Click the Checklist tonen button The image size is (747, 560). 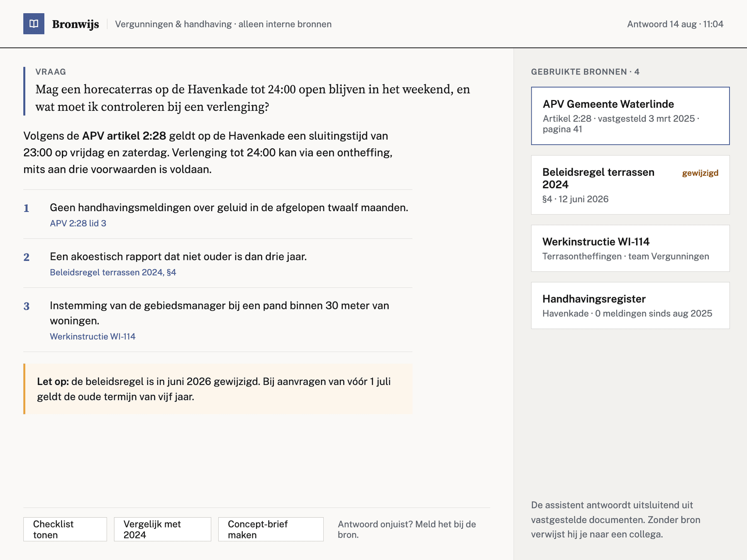point(65,529)
